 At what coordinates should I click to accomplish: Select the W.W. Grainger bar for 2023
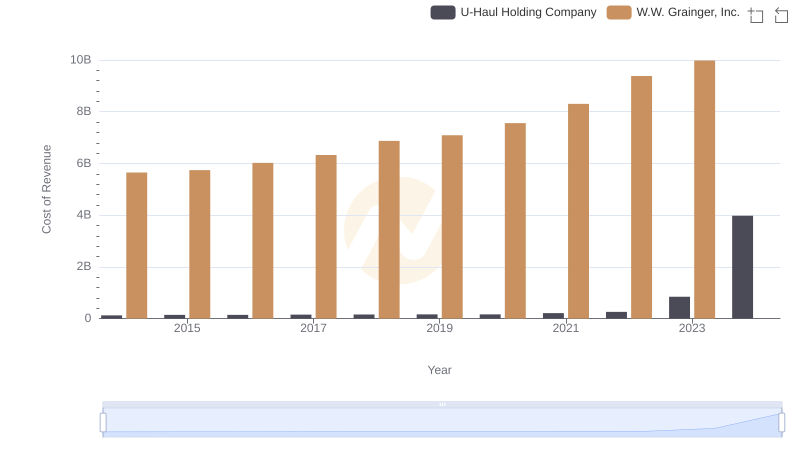(x=704, y=190)
